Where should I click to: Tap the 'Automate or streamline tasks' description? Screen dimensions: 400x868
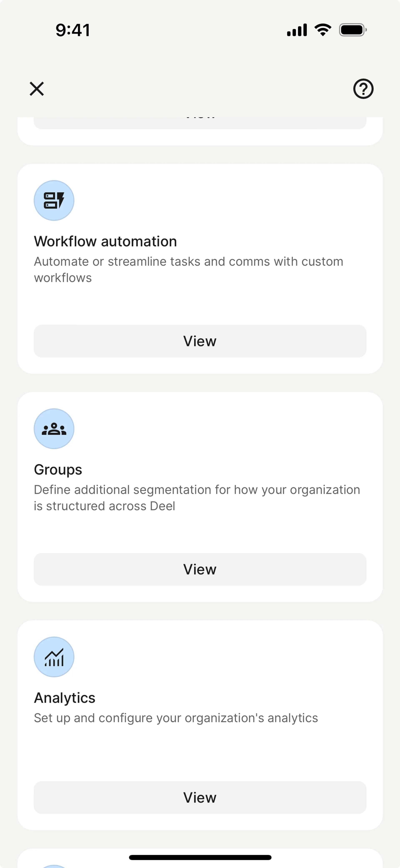(189, 270)
